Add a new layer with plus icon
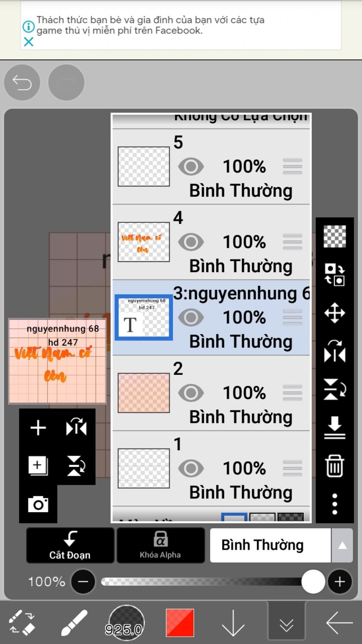The height and width of the screenshot is (644, 362). 38,427
